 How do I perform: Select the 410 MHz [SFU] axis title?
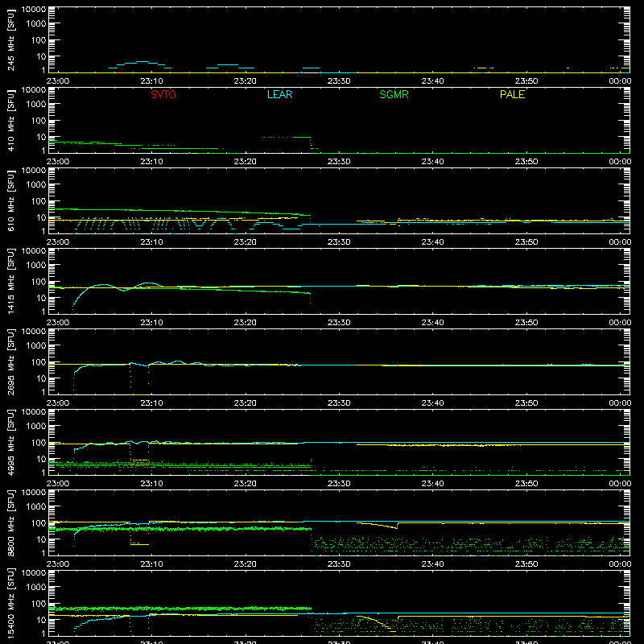coord(10,121)
